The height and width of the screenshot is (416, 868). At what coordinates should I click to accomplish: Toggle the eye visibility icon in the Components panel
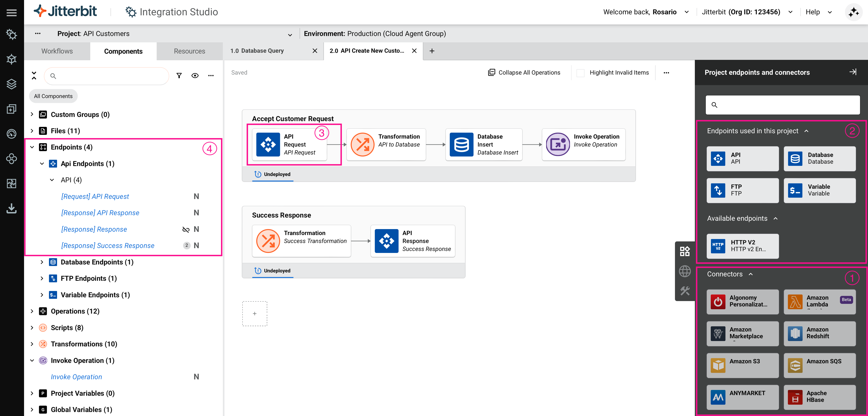point(195,76)
